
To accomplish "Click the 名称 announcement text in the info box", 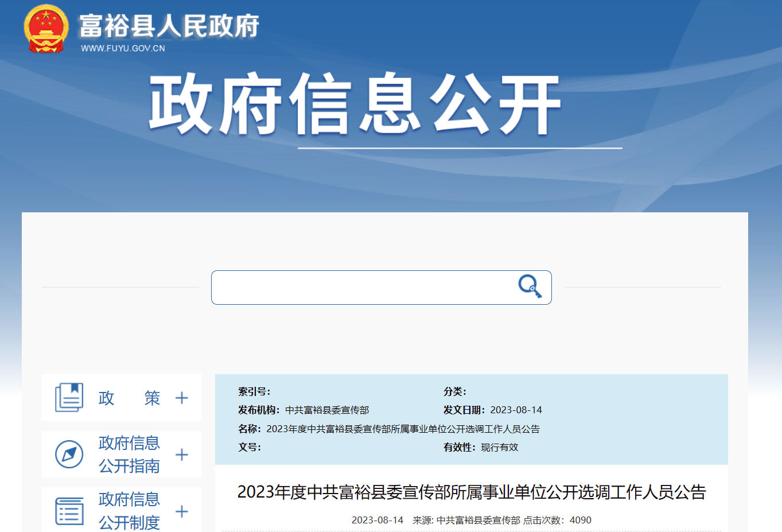I will 403,429.
